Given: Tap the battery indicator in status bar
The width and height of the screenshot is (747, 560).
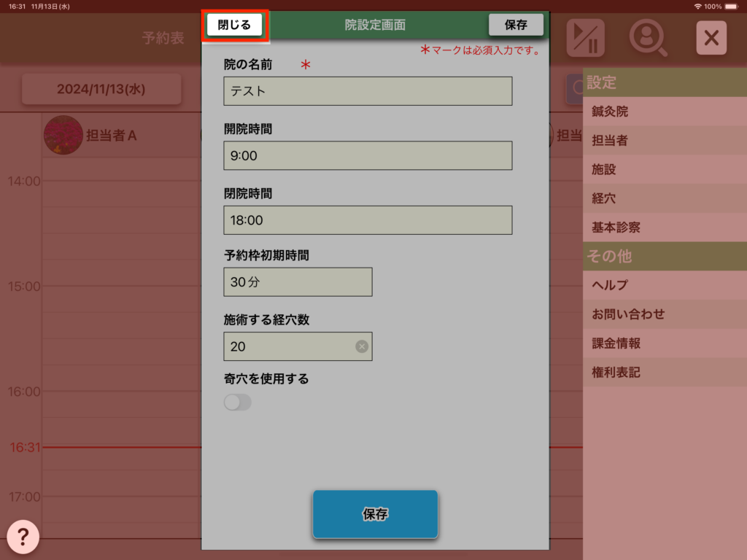Looking at the screenshot, I should 735,6.
